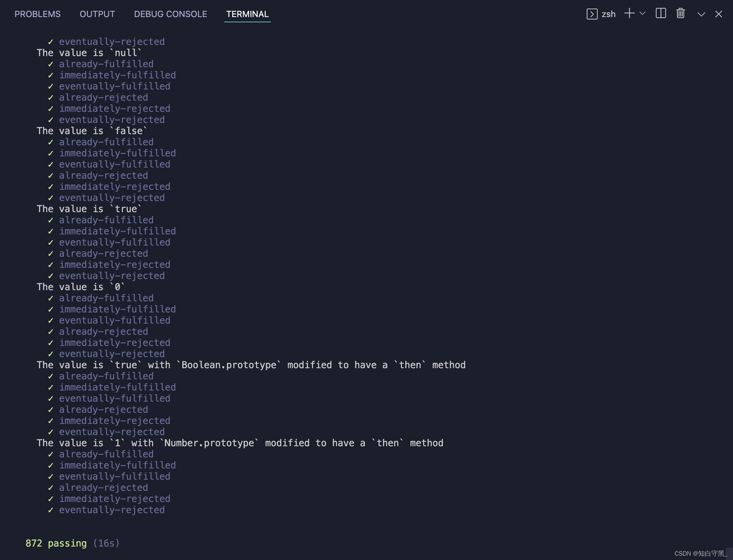Click the line 'The value is `null`'
Image resolution: width=733 pixels, height=560 pixels.
click(89, 53)
